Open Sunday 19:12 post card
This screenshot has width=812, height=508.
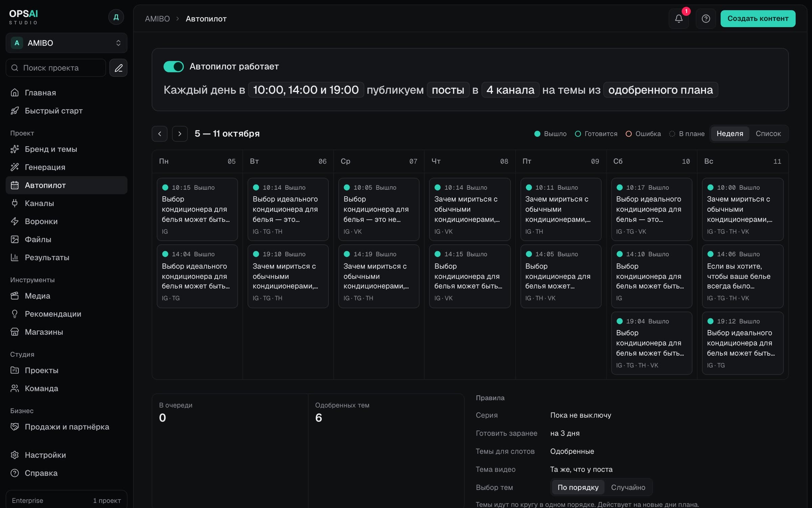click(x=743, y=343)
